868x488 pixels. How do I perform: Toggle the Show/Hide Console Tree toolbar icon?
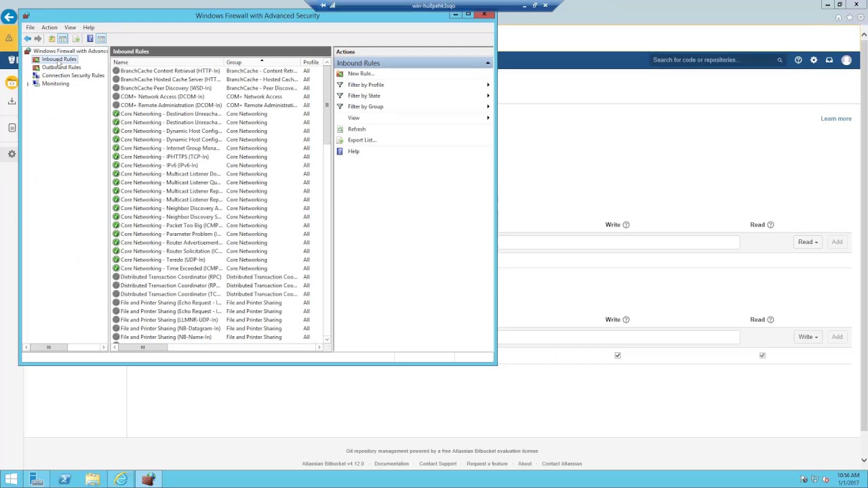pos(62,39)
